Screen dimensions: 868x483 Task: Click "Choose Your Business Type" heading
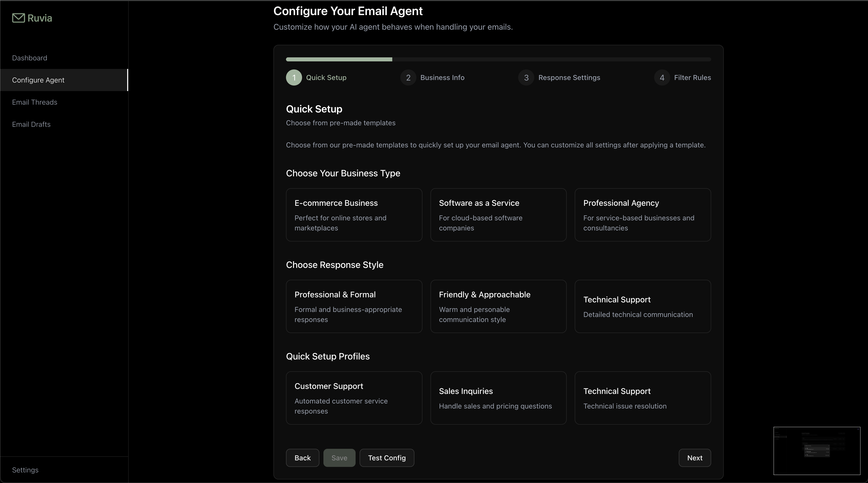[x=343, y=173]
